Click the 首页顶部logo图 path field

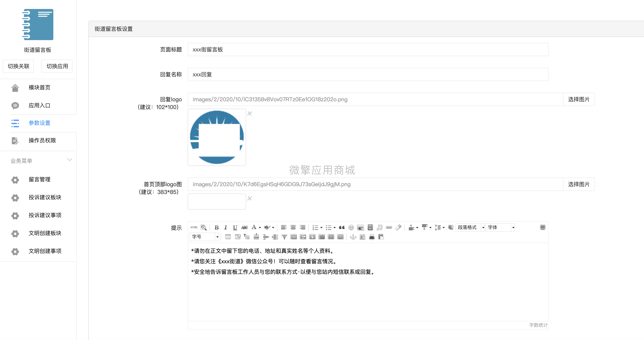click(x=376, y=184)
